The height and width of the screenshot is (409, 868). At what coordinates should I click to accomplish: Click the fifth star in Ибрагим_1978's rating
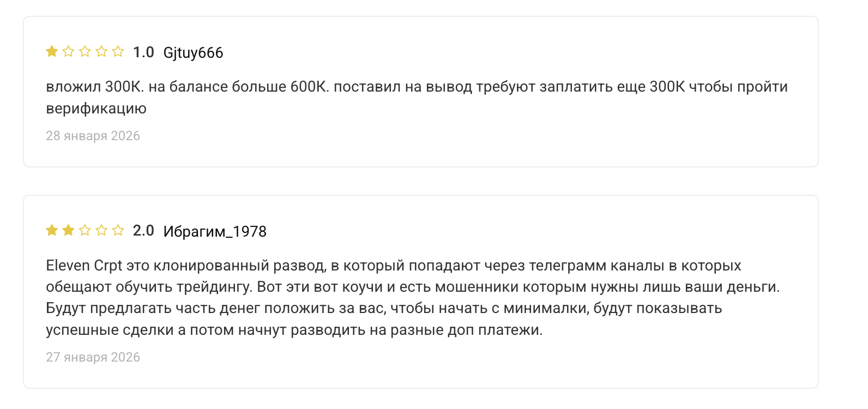(x=118, y=231)
